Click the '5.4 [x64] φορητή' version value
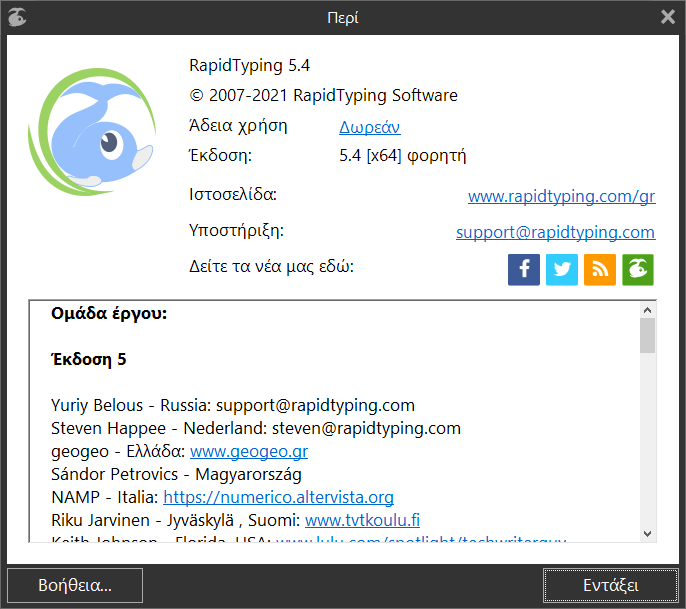This screenshot has width=686, height=609. (x=402, y=155)
